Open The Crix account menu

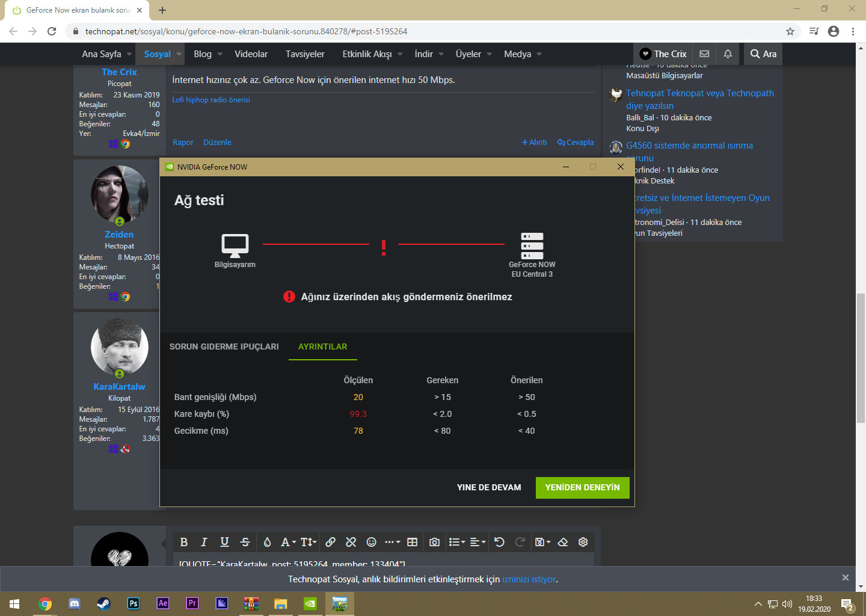pos(663,54)
